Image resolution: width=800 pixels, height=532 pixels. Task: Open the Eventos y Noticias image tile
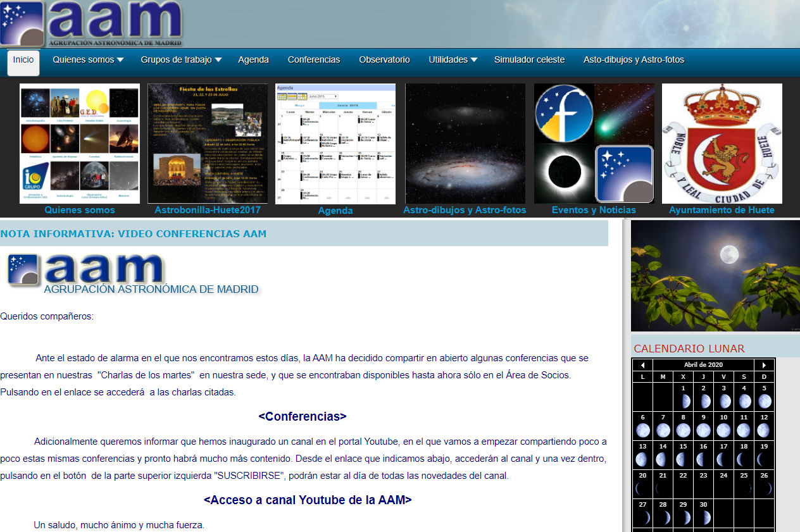point(594,144)
